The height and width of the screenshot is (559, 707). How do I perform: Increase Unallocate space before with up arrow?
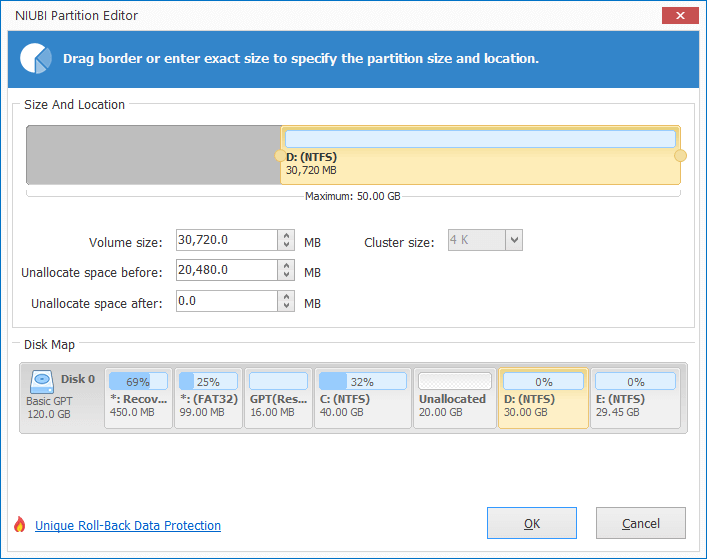pos(286,266)
